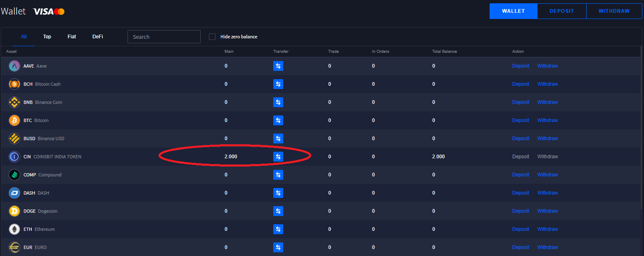The height and width of the screenshot is (256, 644).
Task: Click the transfer icon in the AAVE row
Action: [x=278, y=66]
